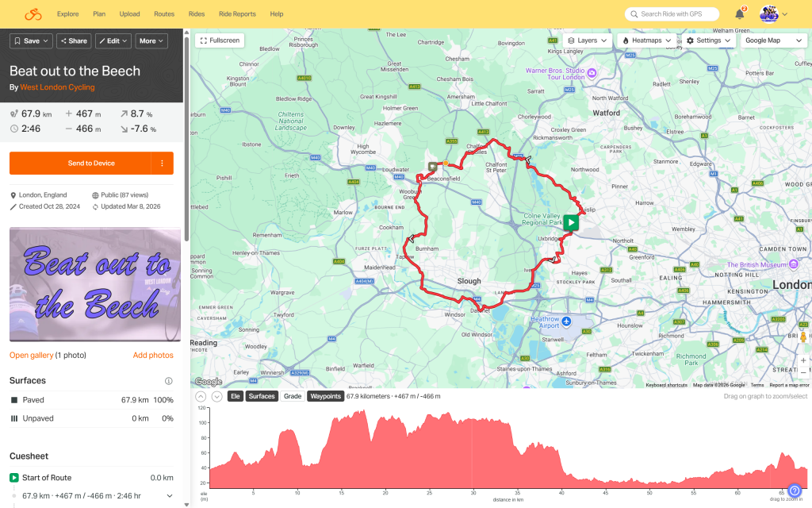Open the Ride Reports menu

pos(237,14)
